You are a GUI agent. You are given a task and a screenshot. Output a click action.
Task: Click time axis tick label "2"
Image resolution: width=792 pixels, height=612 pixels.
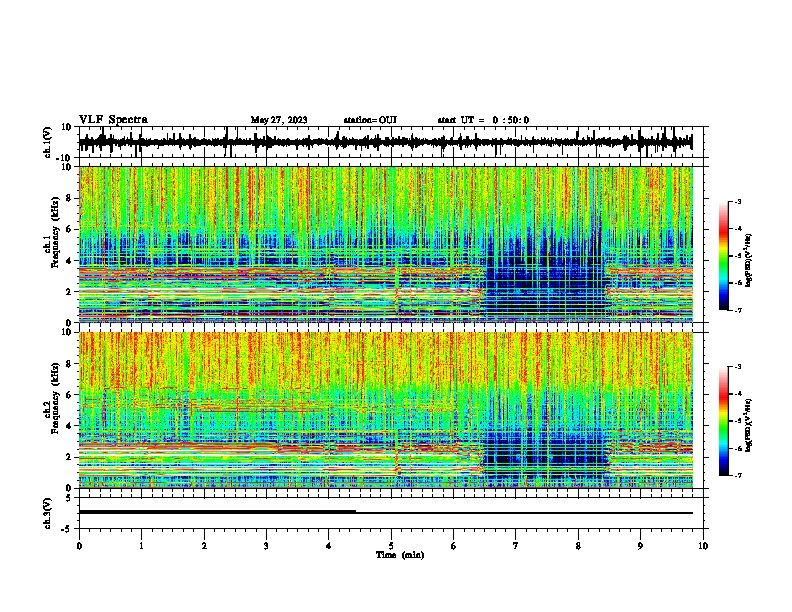204,546
